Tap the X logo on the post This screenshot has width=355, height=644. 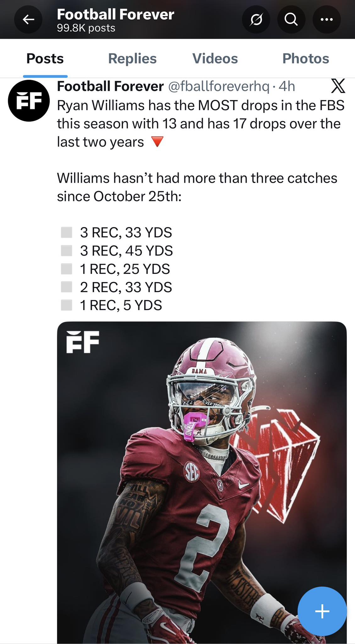tap(338, 86)
